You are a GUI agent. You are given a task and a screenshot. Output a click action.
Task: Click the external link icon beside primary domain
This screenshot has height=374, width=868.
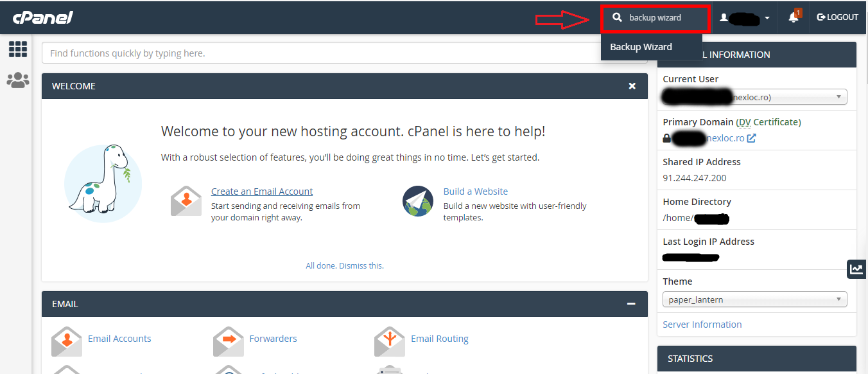752,138
